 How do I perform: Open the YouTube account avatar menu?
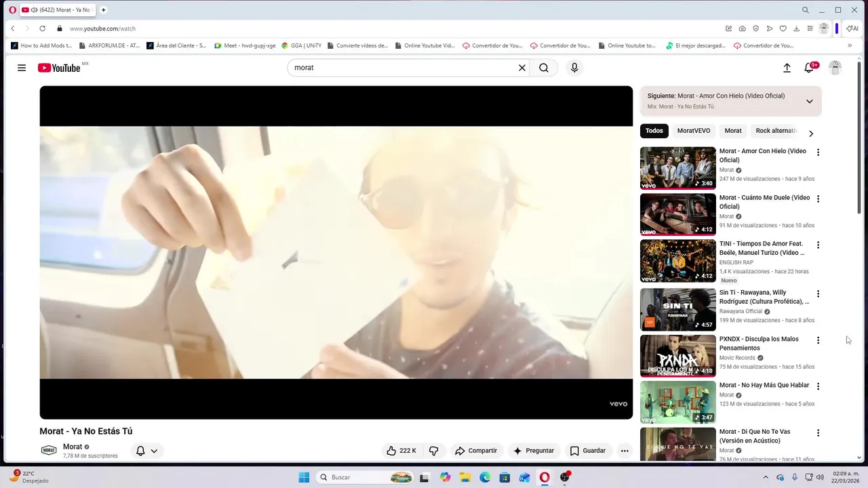835,68
